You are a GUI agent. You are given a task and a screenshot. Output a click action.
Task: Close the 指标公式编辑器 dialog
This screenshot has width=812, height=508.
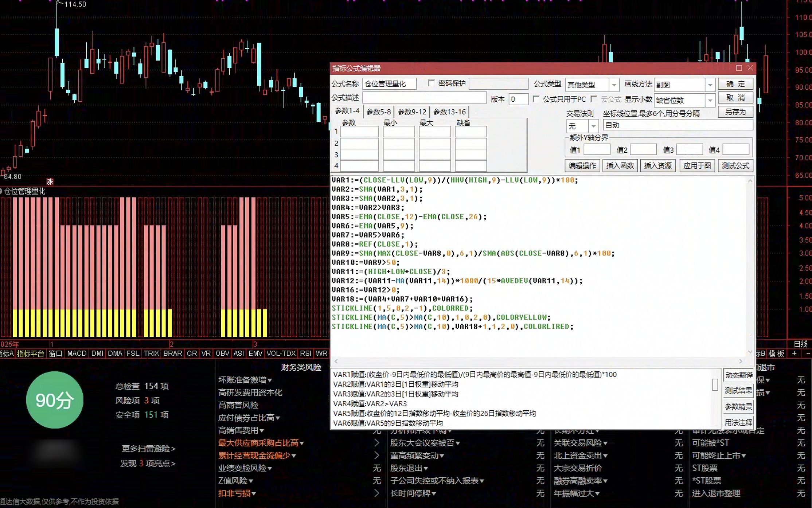tap(750, 68)
